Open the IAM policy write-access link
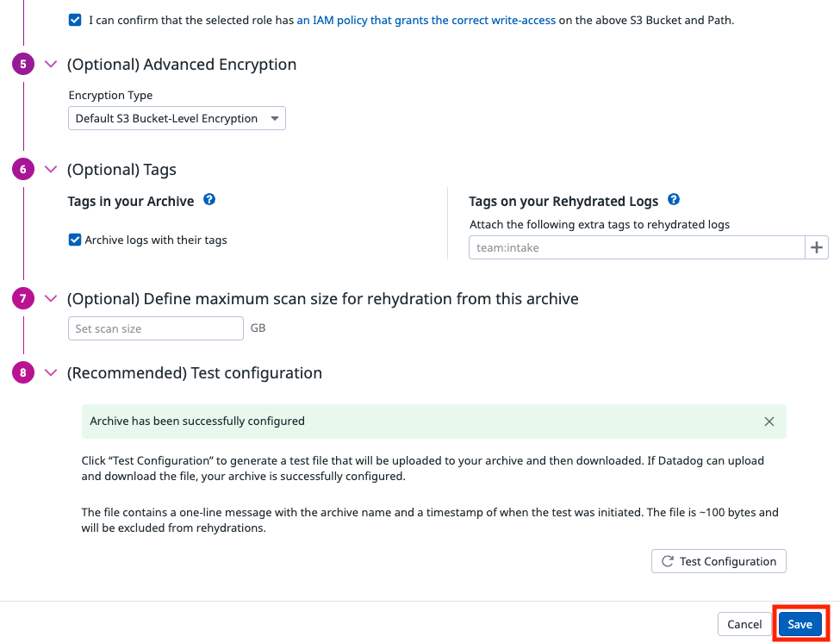840x643 pixels. [426, 20]
